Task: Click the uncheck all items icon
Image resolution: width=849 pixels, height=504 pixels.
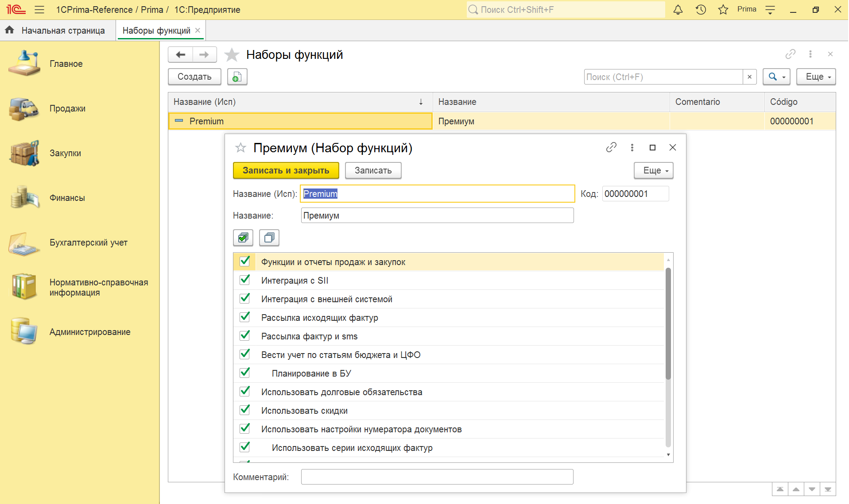Action: click(269, 238)
